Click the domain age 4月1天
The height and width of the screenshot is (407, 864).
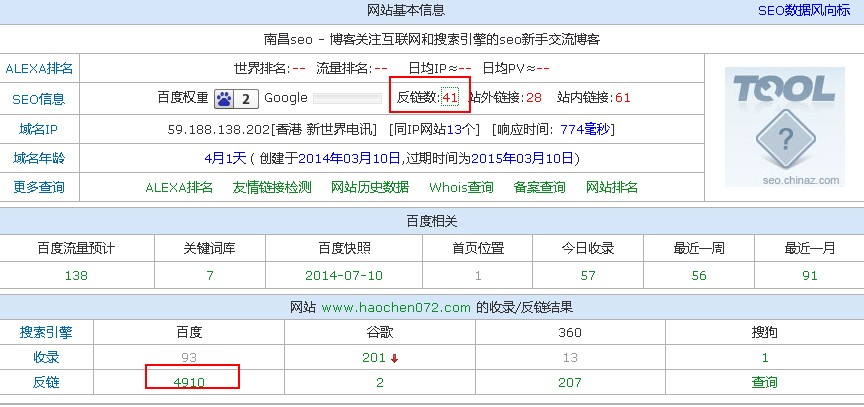pos(225,159)
